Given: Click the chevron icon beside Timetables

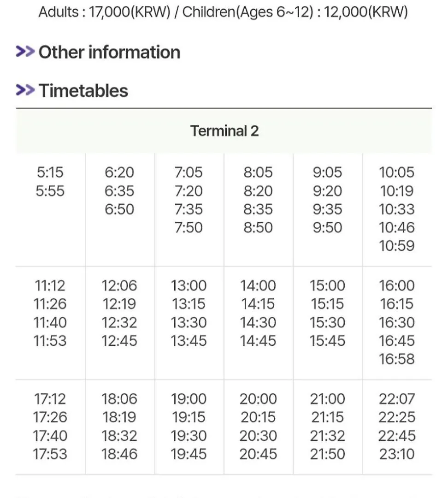Looking at the screenshot, I should tap(25, 90).
